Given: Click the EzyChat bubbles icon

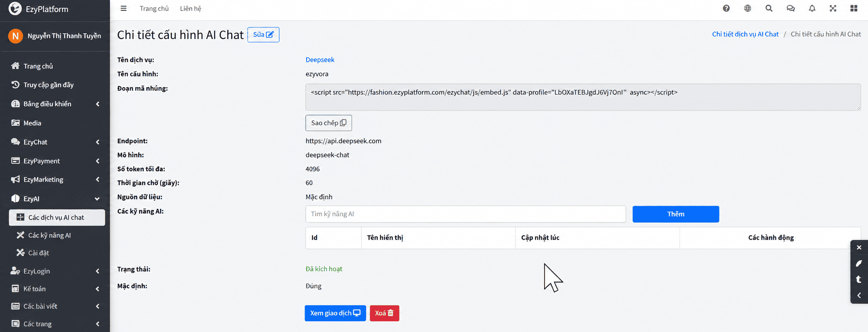Looking at the screenshot, I should (15, 142).
